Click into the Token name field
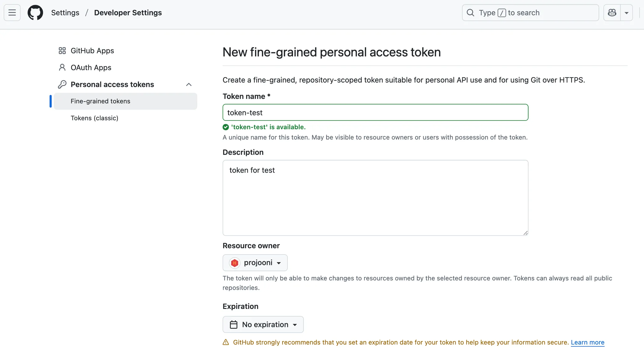The width and height of the screenshot is (644, 364). coord(375,113)
